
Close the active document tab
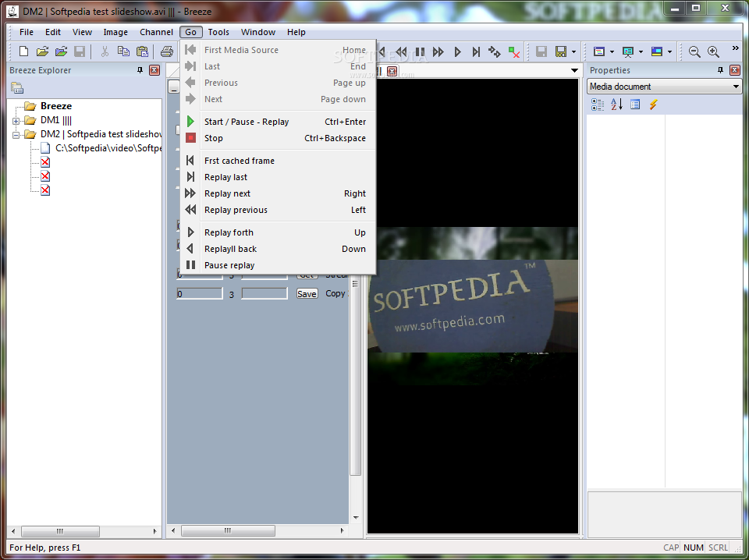(392, 71)
